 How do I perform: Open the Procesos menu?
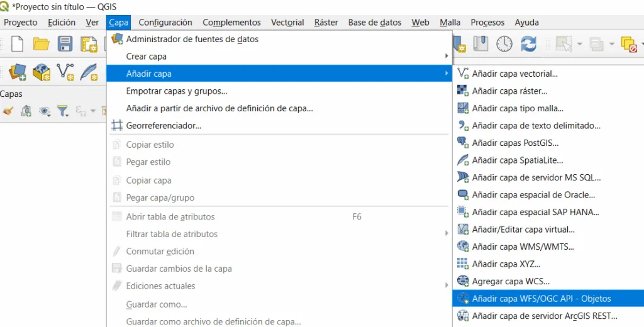pos(487,22)
